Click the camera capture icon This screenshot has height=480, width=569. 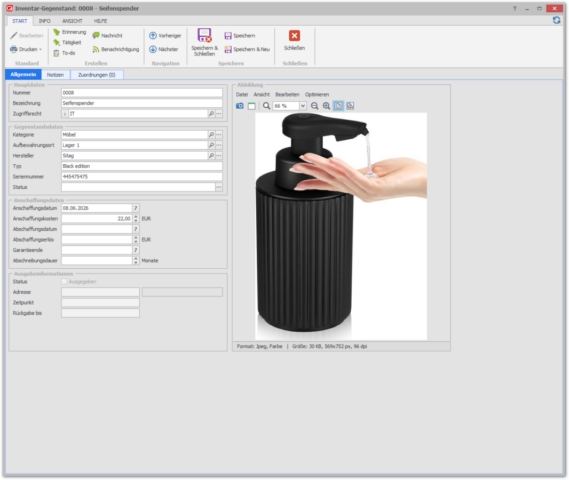240,106
